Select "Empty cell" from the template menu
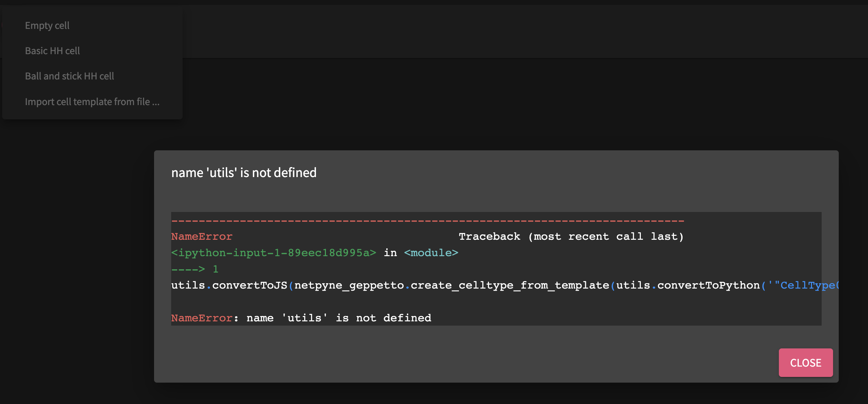 pyautogui.click(x=47, y=25)
